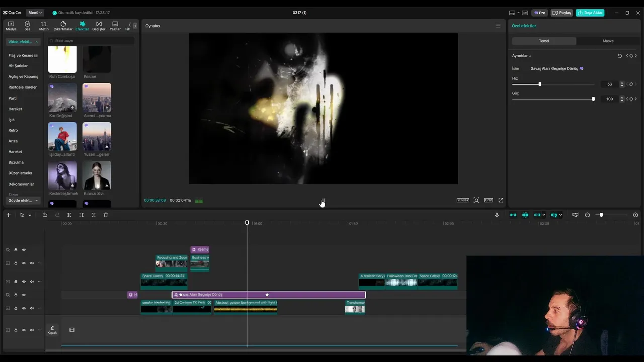Open the Menü dropdown

pos(35,13)
